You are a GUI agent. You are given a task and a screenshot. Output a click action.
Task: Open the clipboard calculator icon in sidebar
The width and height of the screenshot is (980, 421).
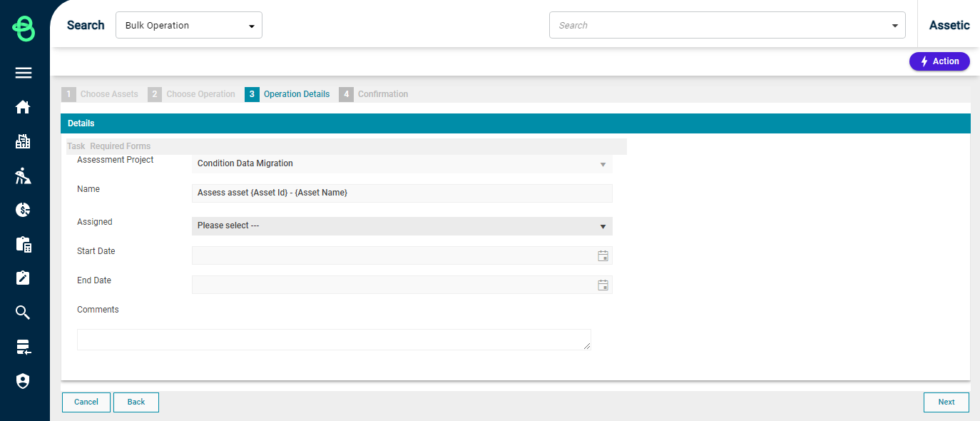(x=24, y=244)
